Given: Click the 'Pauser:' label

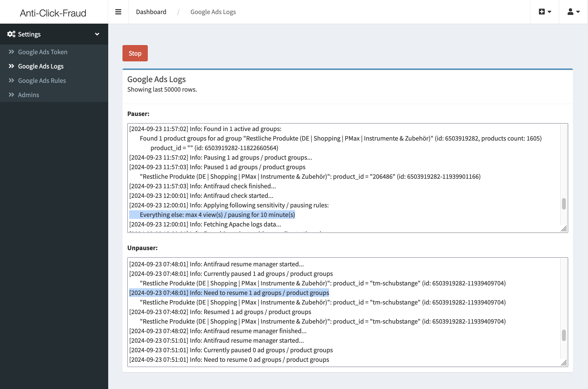Looking at the screenshot, I should [x=138, y=114].
